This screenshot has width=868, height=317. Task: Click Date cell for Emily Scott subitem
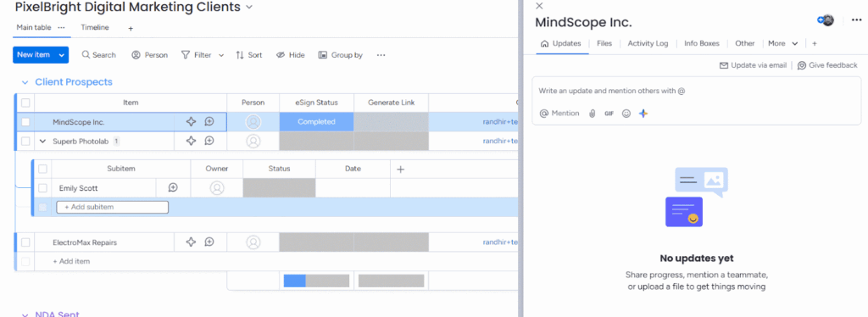(x=353, y=188)
